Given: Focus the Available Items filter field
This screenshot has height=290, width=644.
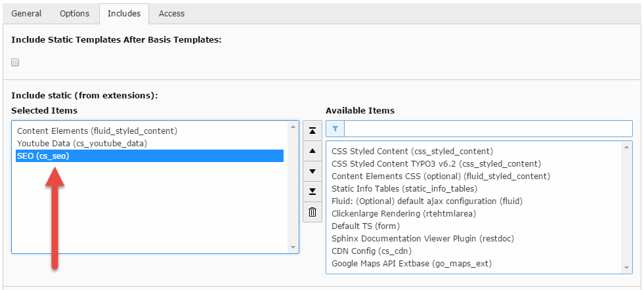Looking at the screenshot, I should point(487,129).
